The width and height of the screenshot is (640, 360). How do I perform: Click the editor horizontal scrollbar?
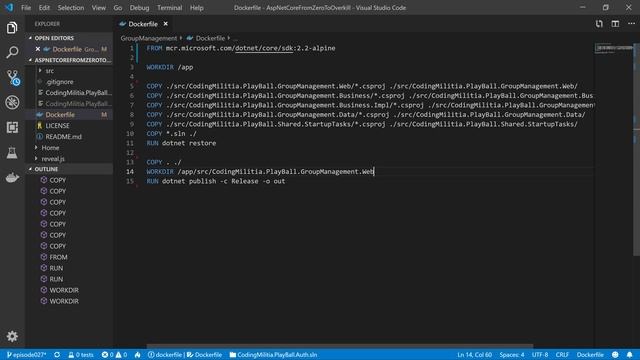[340, 346]
